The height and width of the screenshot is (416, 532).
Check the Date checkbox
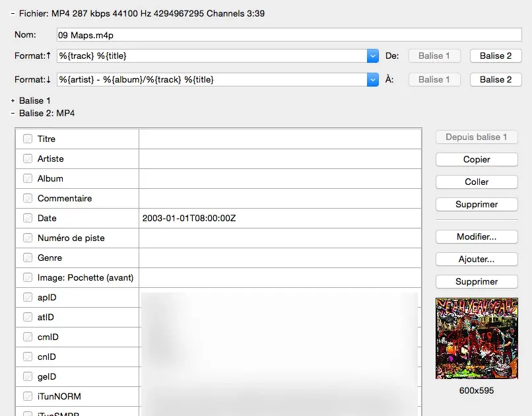coord(26,218)
